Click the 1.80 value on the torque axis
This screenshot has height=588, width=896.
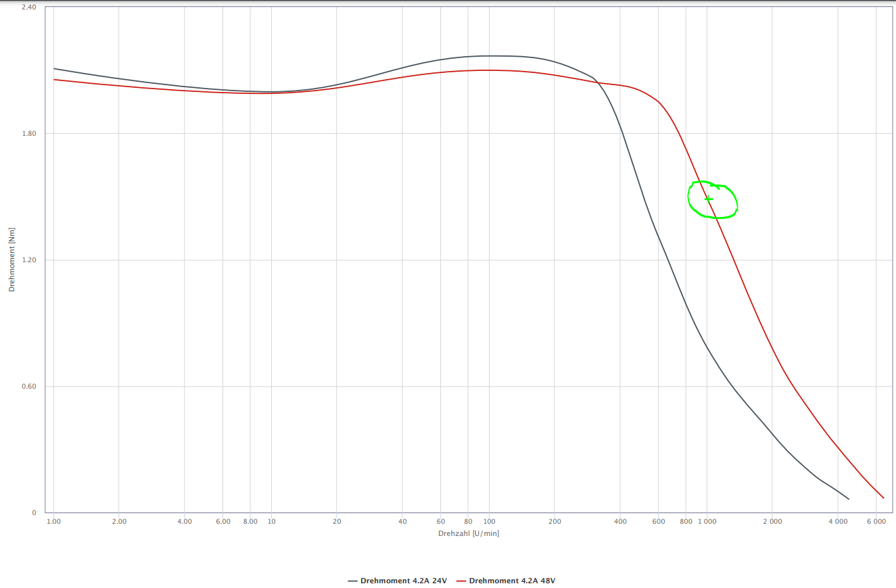tap(29, 133)
